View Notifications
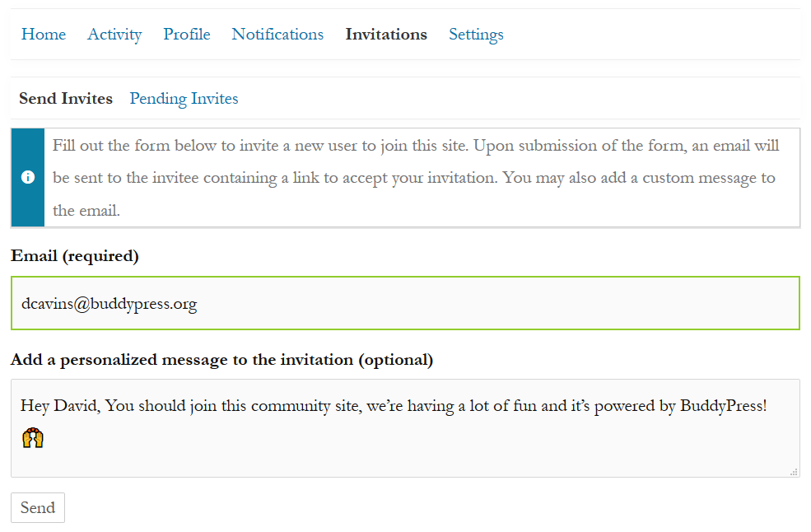The height and width of the screenshot is (532, 811). pos(277,35)
